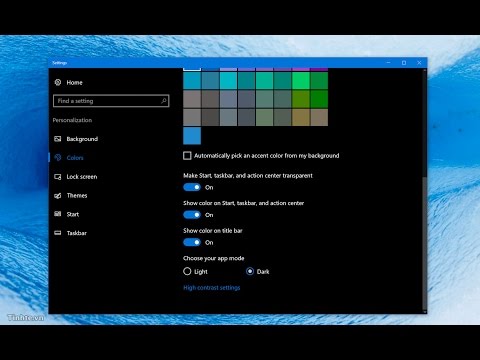The image size is (480, 360).
Task: Click the settings window scrollbar
Action: pyautogui.click(x=425, y=243)
